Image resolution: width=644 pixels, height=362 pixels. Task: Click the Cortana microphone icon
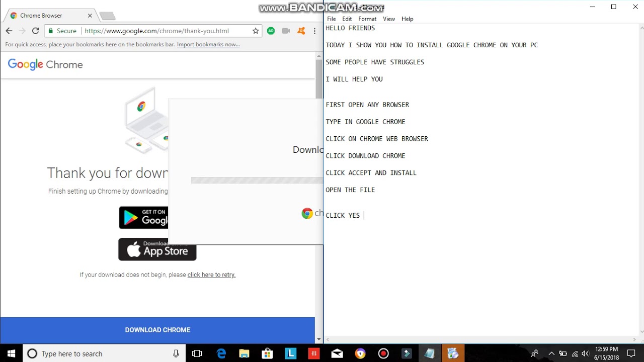(176, 353)
